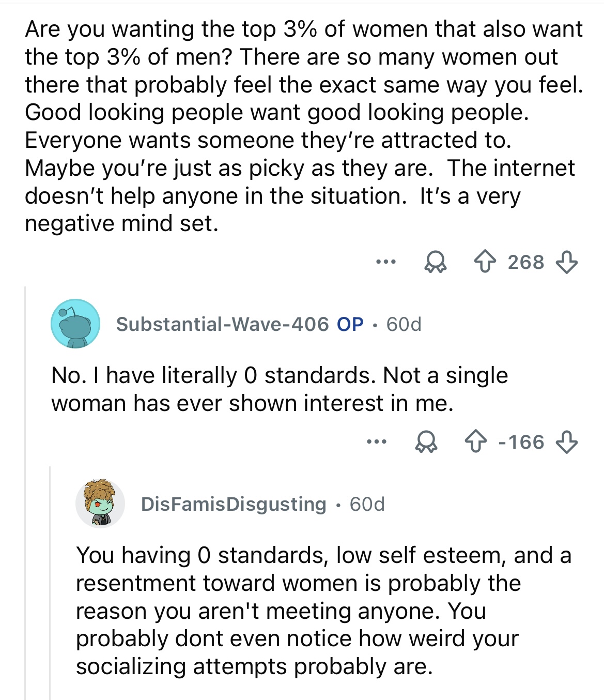Open Substantial-Wave-406's avatar
This screenshot has height=700, width=604.
coord(75,324)
